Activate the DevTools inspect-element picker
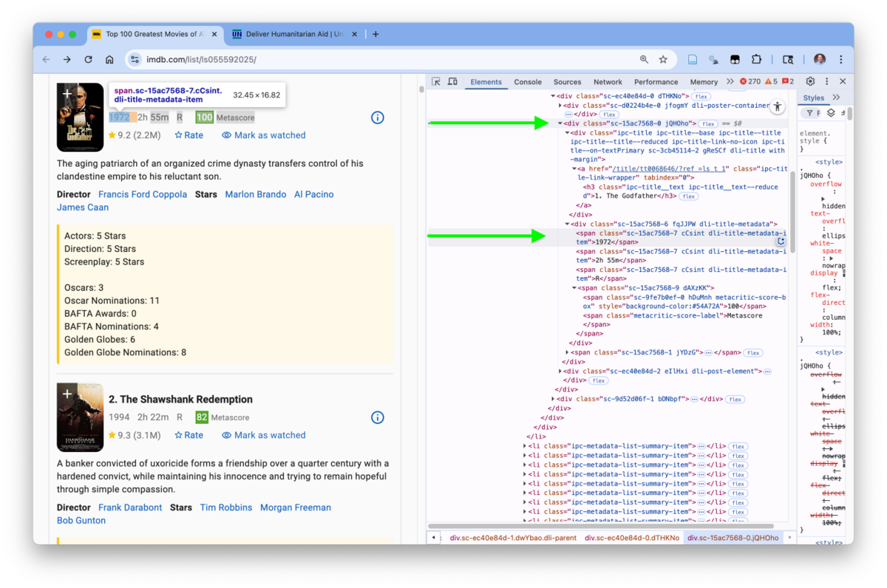 436,82
